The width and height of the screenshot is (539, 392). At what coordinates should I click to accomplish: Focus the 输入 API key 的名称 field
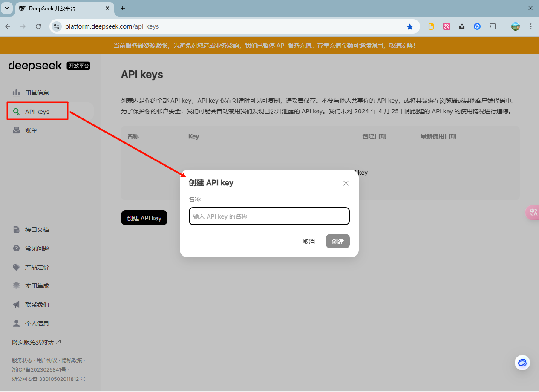click(x=269, y=216)
